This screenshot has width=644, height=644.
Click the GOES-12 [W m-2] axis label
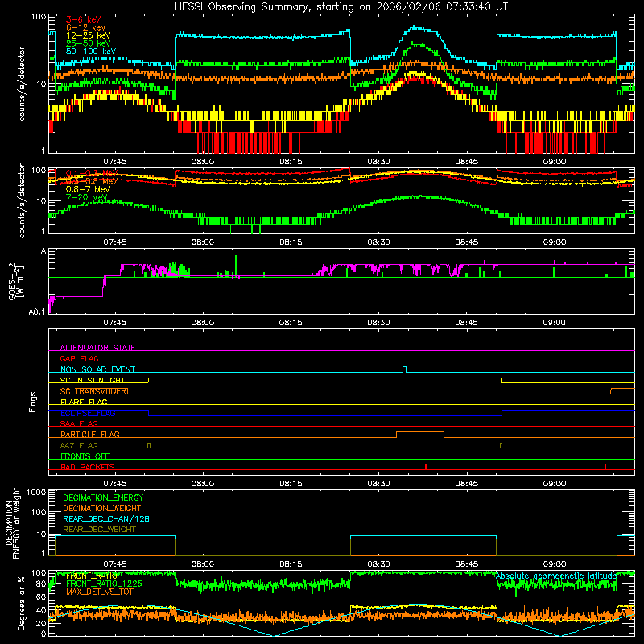pyautogui.click(x=16, y=281)
